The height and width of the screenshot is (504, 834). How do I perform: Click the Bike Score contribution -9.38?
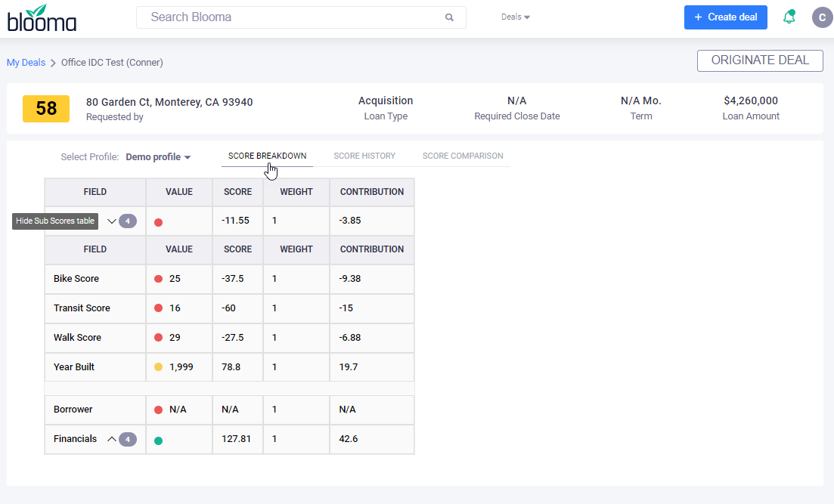click(x=349, y=279)
